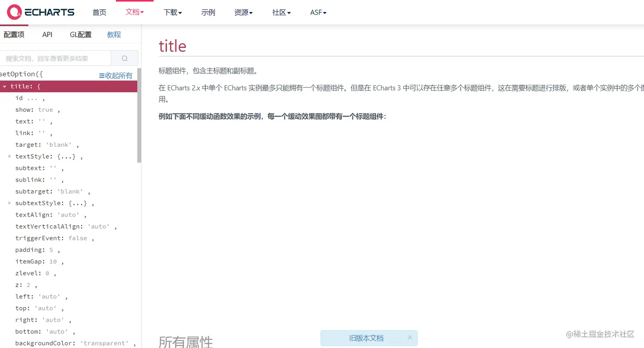The height and width of the screenshot is (348, 644).
Task: Expand the textStyle property
Action: (x=9, y=157)
